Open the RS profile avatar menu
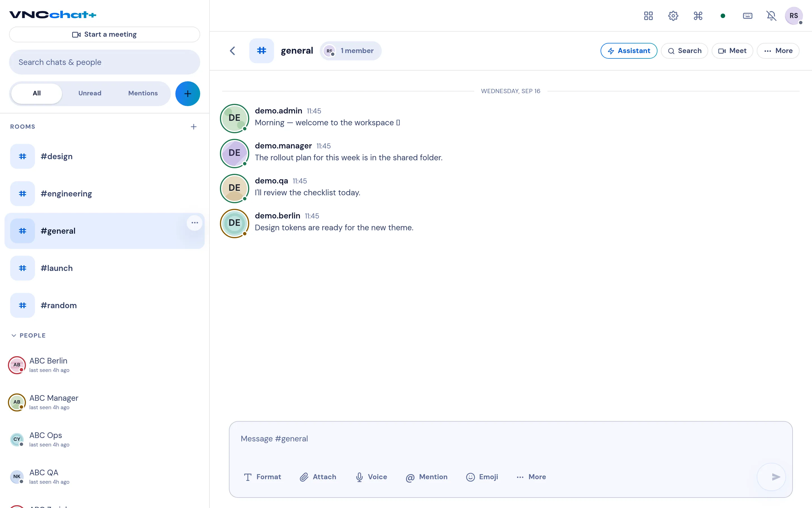 (794, 16)
